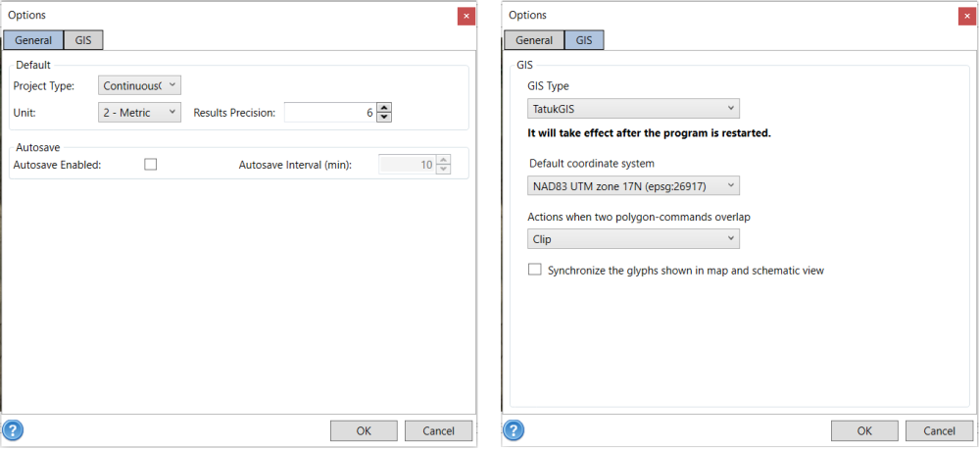
Task: Decrease Results Precision with the down arrow
Action: tap(384, 118)
